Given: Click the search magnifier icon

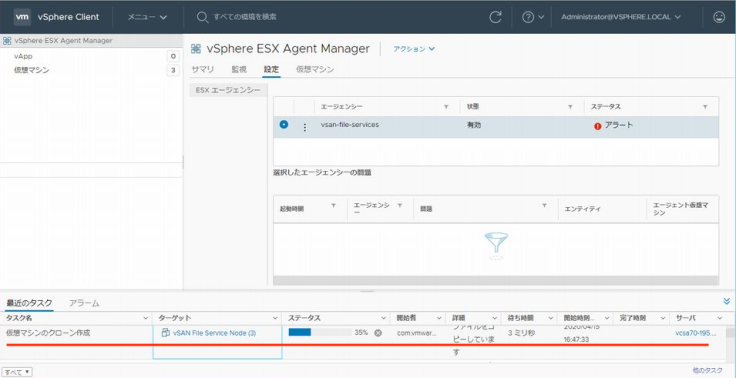Looking at the screenshot, I should coord(202,17).
